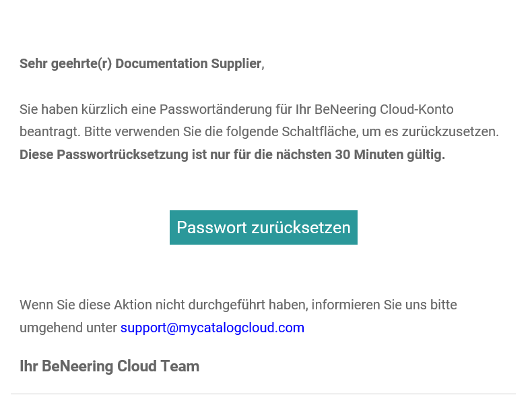This screenshot has height=399, width=532.
Task: Click the horizontal divider line below the signature
Action: tap(263, 394)
